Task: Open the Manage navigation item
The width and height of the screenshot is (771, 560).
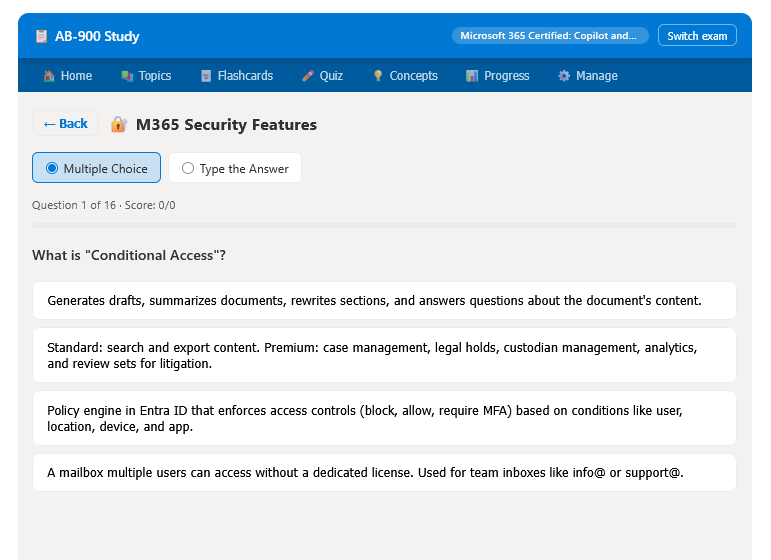Action: point(588,76)
